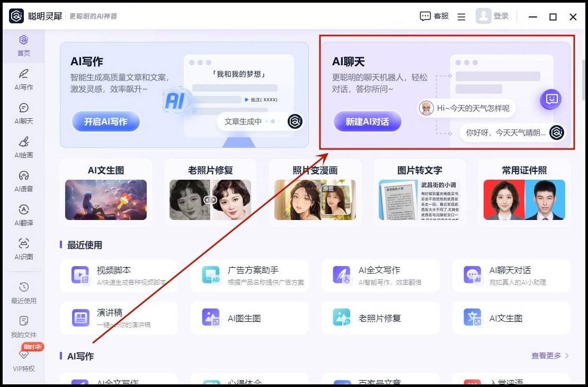Select AI翻译 in the sidebar

pyautogui.click(x=23, y=215)
